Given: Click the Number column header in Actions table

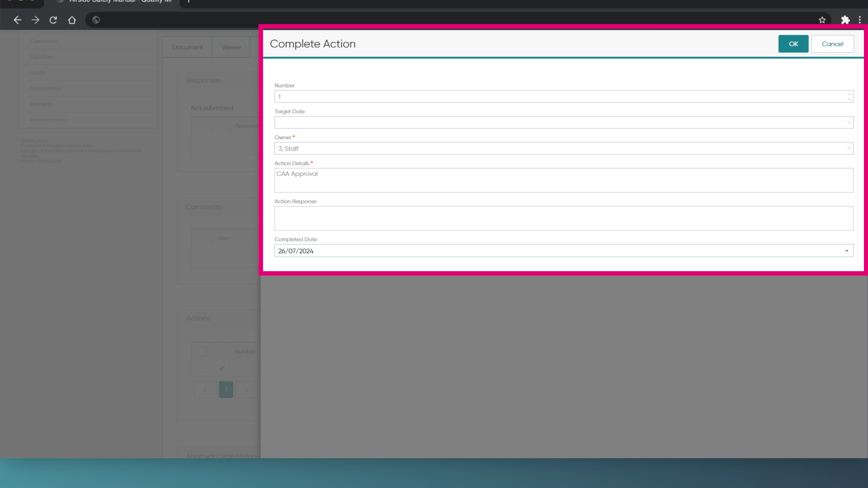Looking at the screenshot, I should pyautogui.click(x=245, y=352).
